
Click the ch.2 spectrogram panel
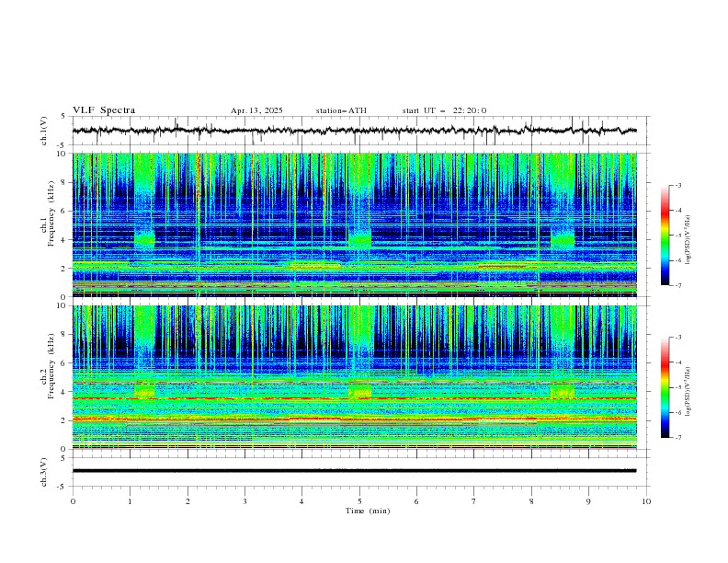pyautogui.click(x=355, y=377)
